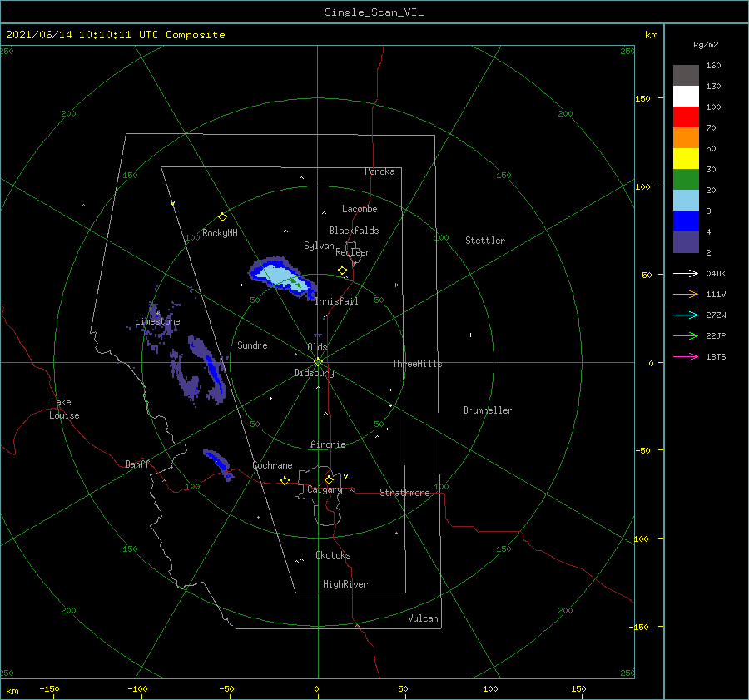
Task: Click the Blackfalds city label
Action: pyautogui.click(x=354, y=231)
